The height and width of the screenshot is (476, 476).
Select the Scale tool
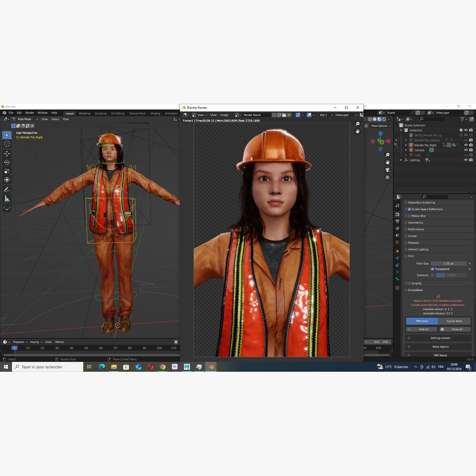click(7, 171)
